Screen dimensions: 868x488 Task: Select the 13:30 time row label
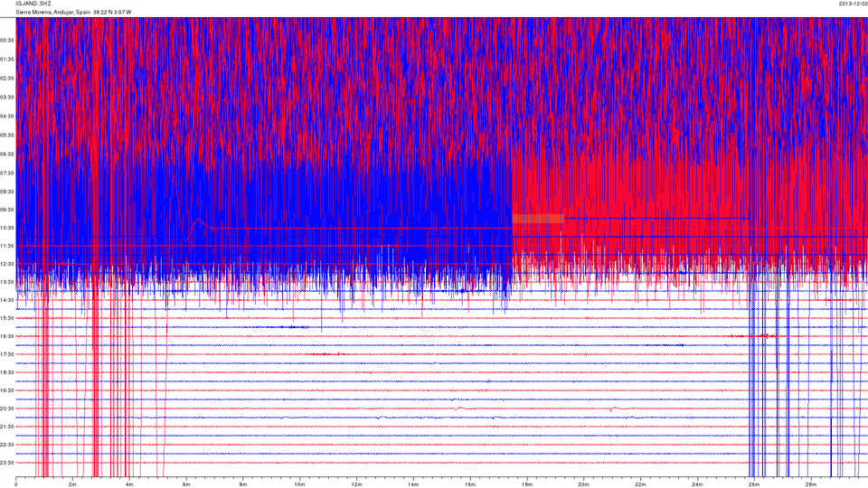[7, 282]
